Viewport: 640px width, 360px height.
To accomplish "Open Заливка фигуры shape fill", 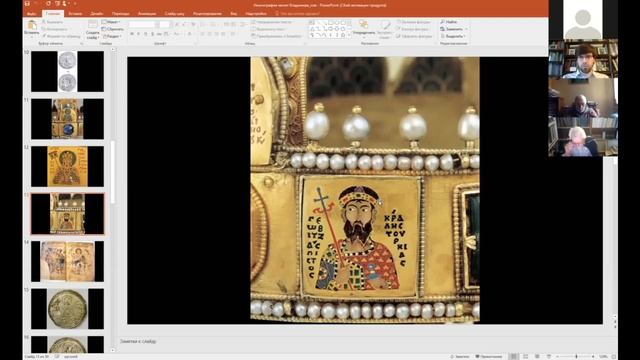I will coord(414,22).
